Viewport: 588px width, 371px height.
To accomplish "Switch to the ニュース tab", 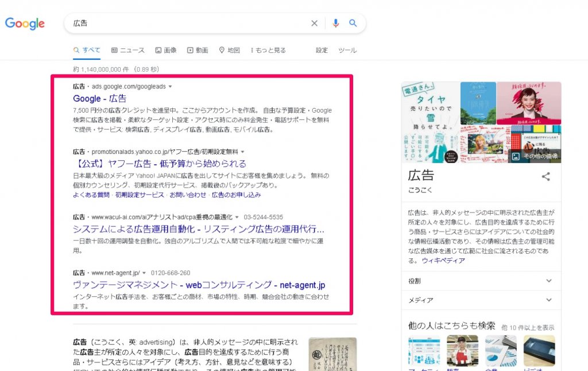I will click(x=128, y=50).
